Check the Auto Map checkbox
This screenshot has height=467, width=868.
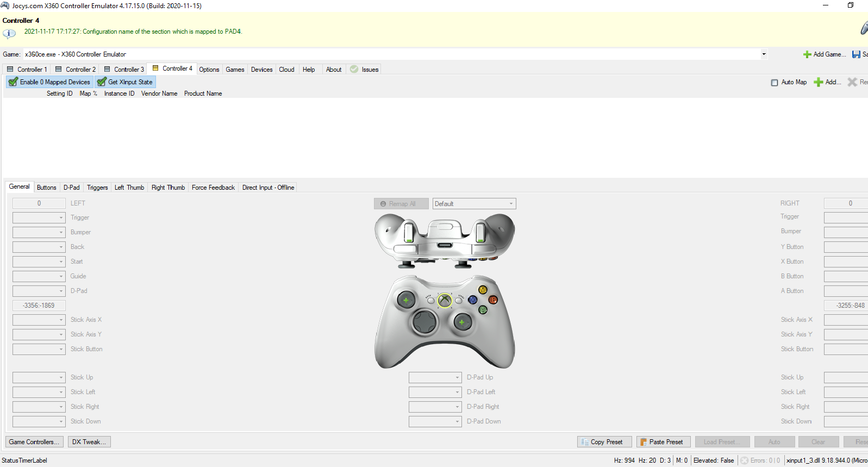[775, 83]
